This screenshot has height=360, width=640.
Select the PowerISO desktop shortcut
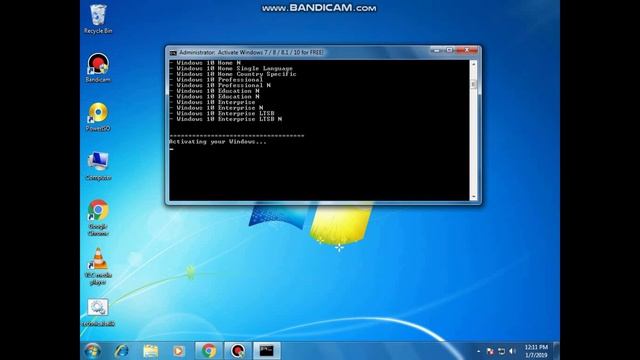[98, 117]
